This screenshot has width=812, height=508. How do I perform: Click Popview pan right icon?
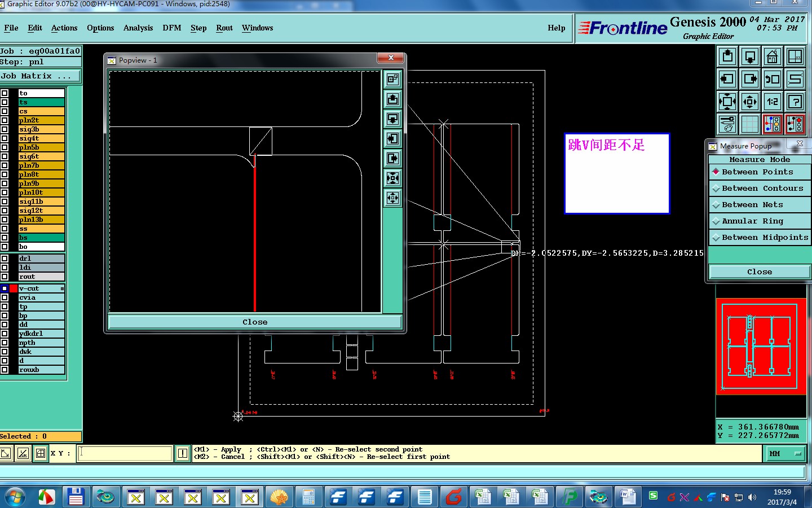(x=393, y=159)
